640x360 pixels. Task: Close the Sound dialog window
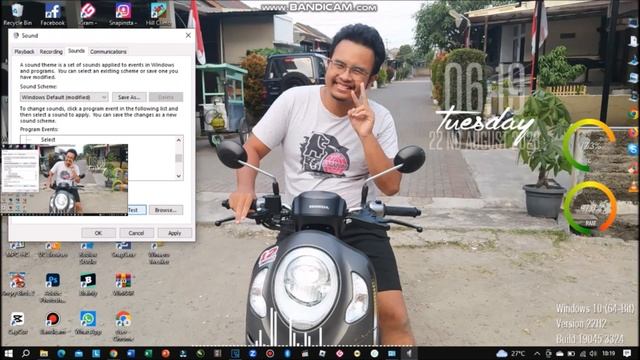coord(188,36)
